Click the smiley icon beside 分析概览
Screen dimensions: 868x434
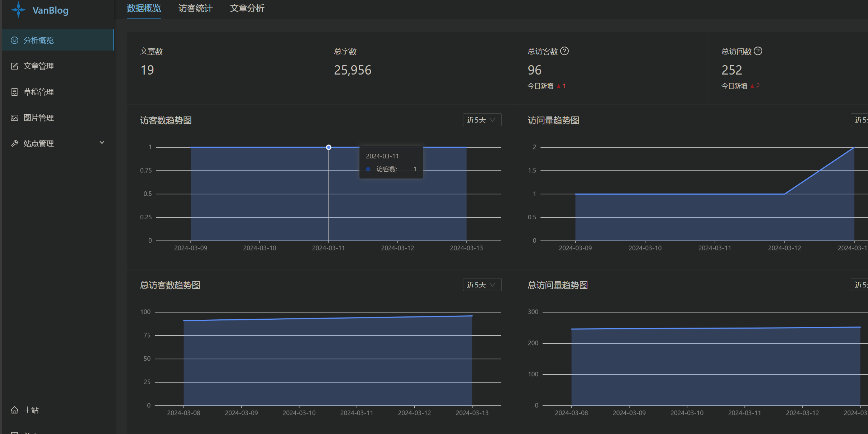(x=14, y=40)
